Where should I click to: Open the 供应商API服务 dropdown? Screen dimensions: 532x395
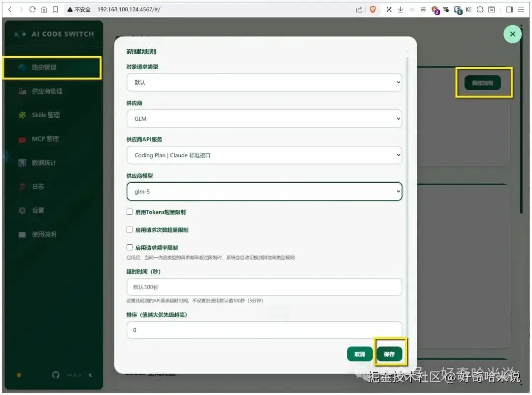(x=265, y=155)
